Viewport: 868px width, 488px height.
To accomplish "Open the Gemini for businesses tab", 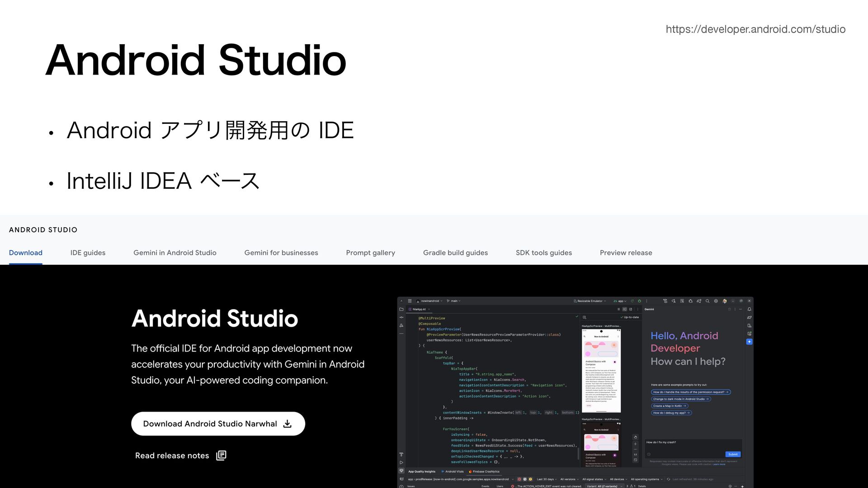I will pos(281,253).
